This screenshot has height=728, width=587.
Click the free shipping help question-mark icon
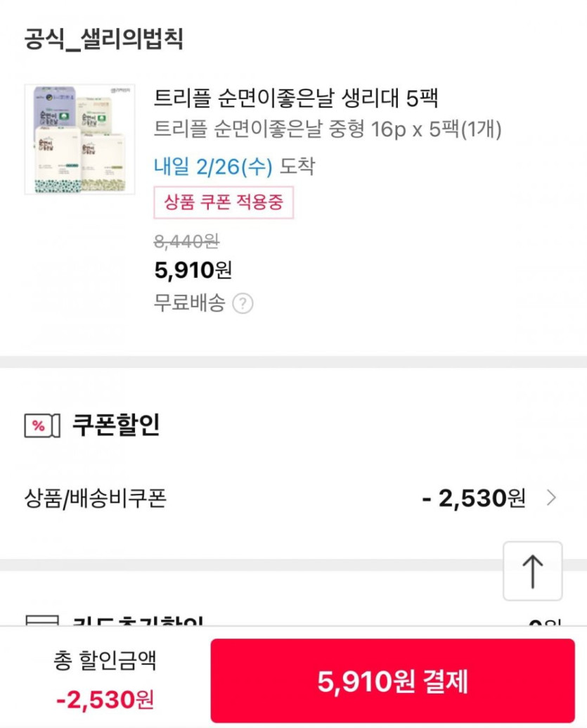click(243, 304)
